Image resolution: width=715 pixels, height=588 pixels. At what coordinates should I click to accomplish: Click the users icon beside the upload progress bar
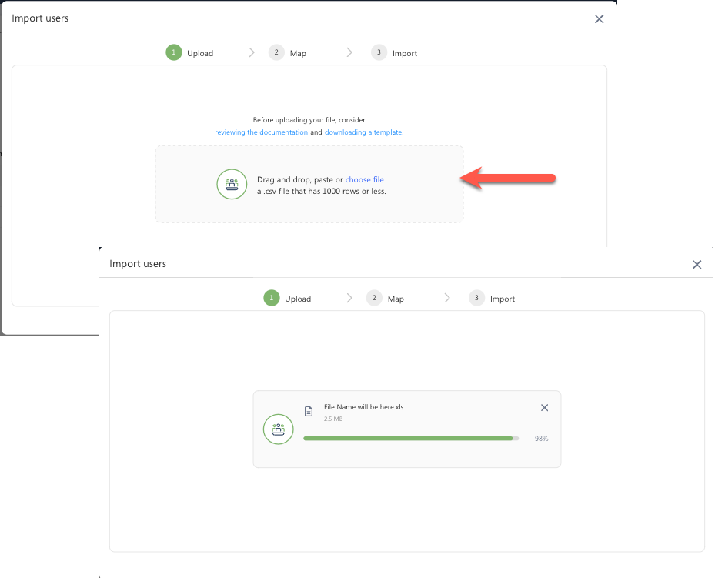pos(278,429)
